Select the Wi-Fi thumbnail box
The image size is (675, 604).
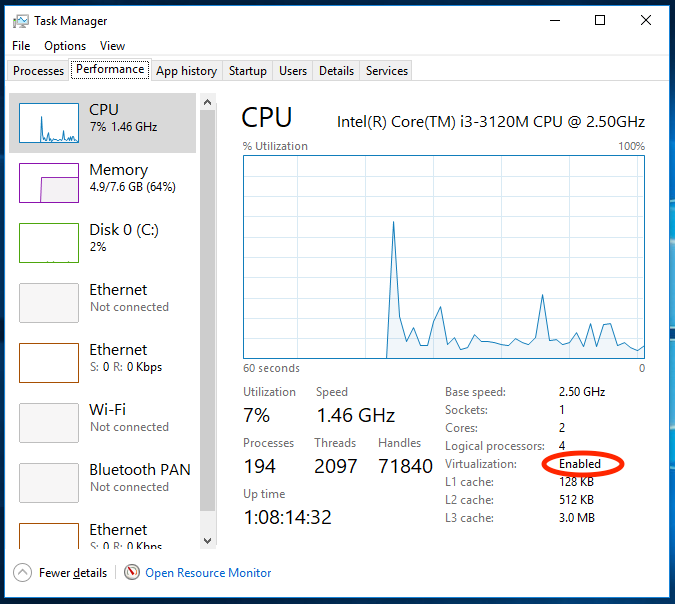click(x=49, y=423)
